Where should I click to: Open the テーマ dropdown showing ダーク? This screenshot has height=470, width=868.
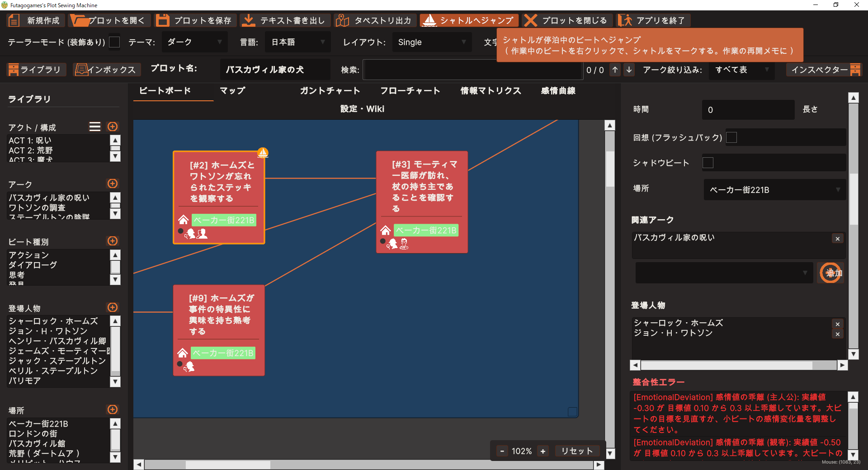click(x=196, y=42)
